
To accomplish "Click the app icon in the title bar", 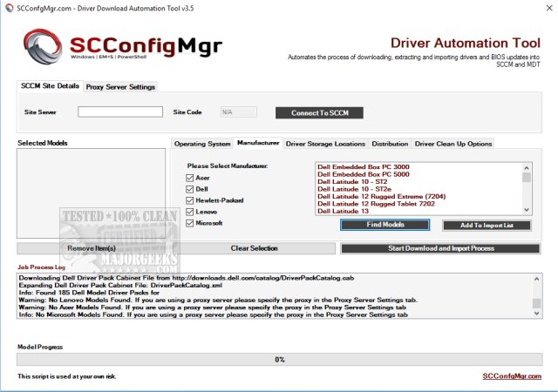I will click(x=10, y=8).
